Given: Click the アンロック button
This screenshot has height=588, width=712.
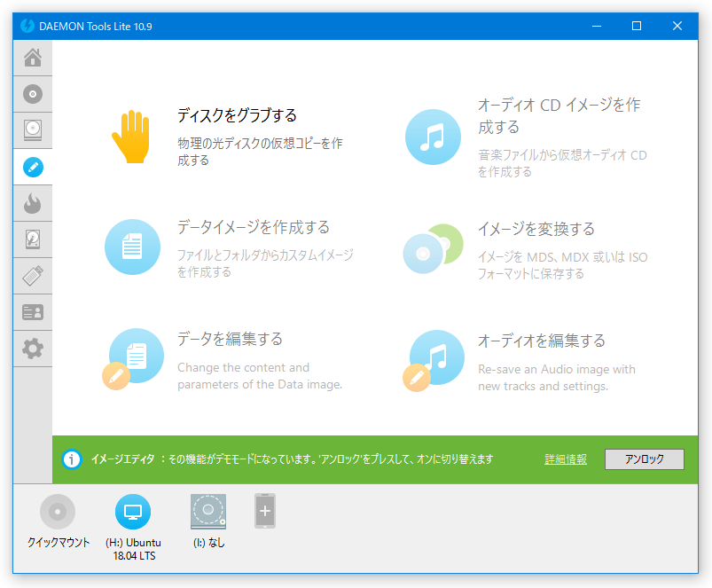Looking at the screenshot, I should pyautogui.click(x=645, y=459).
